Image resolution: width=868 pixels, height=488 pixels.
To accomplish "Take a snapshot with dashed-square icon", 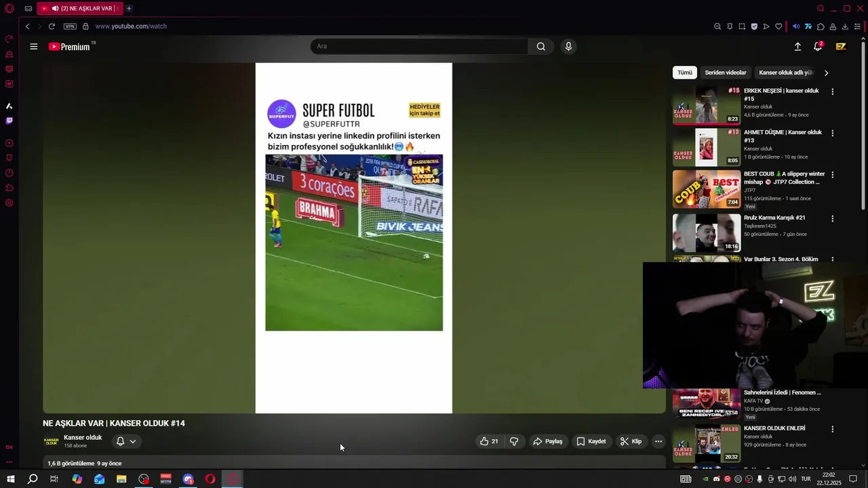I will [x=742, y=26].
